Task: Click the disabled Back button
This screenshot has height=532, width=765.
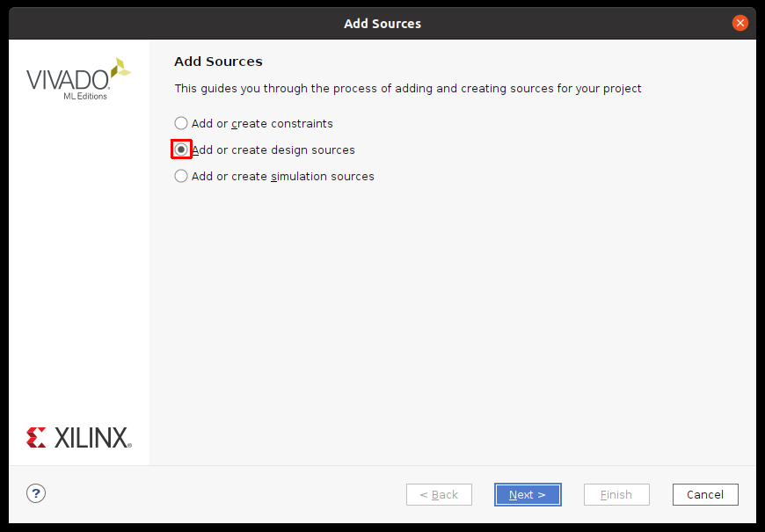Action: pyautogui.click(x=439, y=494)
